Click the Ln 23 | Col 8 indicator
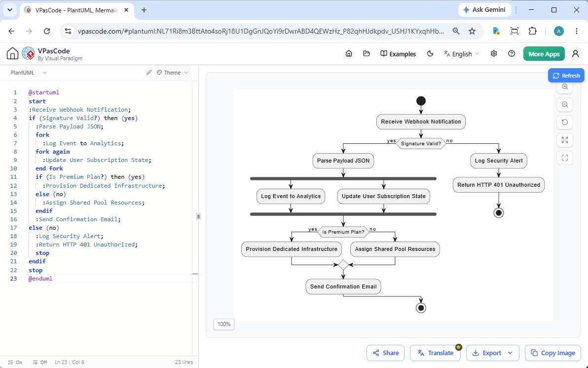 click(70, 363)
